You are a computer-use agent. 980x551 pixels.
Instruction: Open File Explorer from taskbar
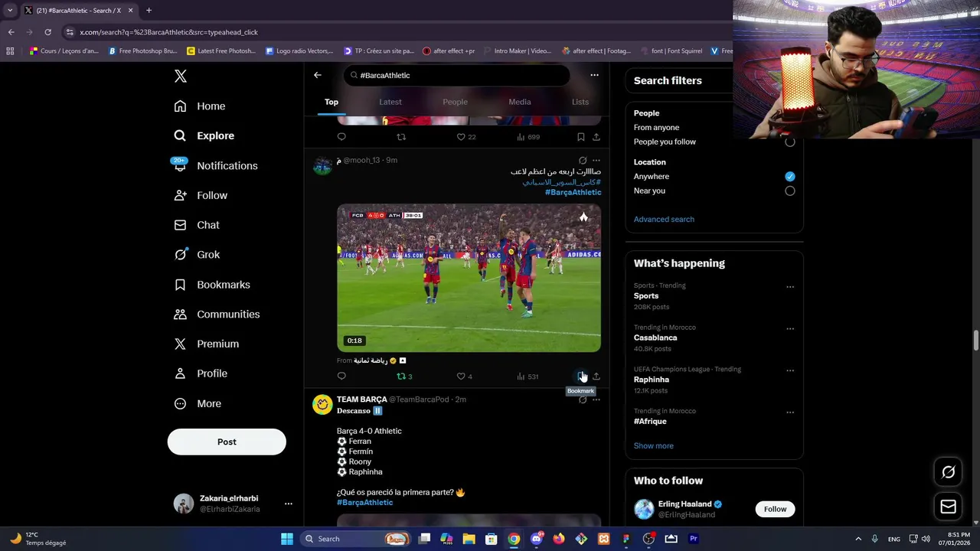pyautogui.click(x=469, y=539)
